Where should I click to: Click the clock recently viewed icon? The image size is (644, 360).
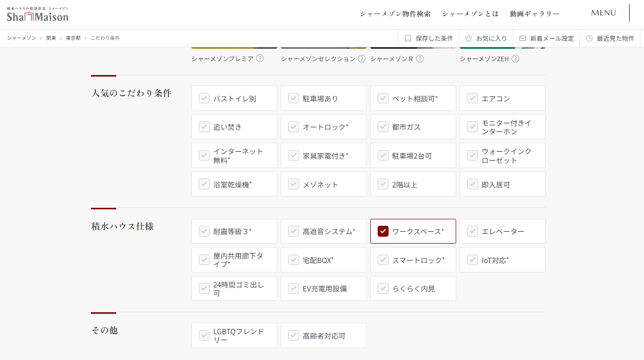point(589,38)
